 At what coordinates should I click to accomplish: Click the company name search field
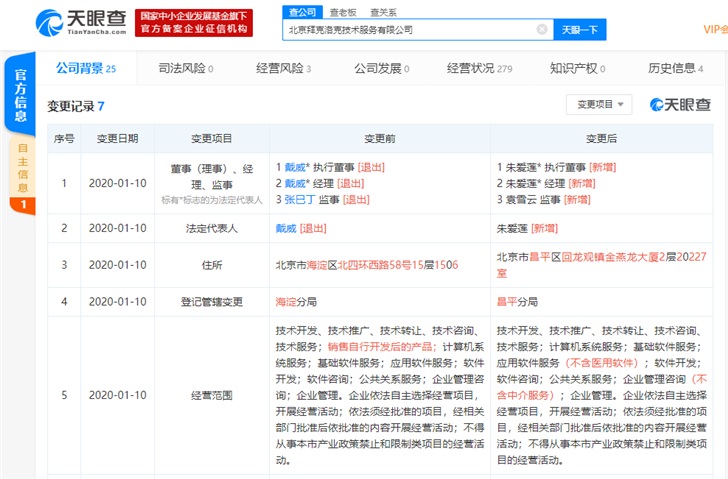[x=410, y=30]
